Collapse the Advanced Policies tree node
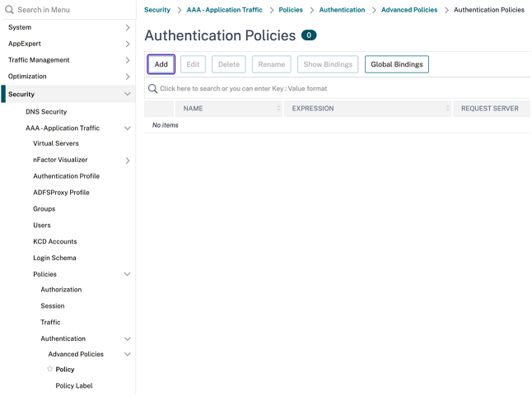This screenshot has height=396, width=532. coord(127,355)
